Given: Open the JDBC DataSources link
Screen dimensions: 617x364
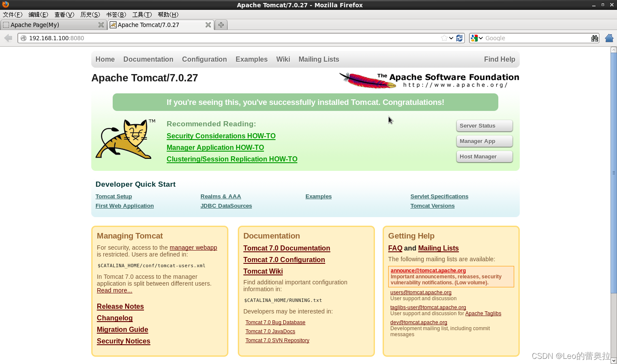Looking at the screenshot, I should click(226, 206).
